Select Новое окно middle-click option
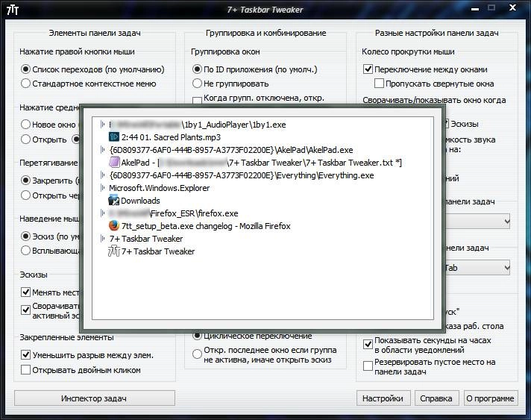 coord(26,125)
